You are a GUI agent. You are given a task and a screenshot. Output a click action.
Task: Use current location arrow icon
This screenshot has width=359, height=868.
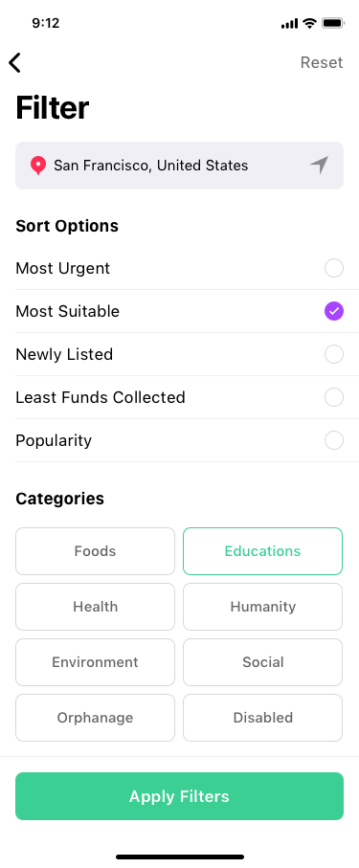pos(319,165)
